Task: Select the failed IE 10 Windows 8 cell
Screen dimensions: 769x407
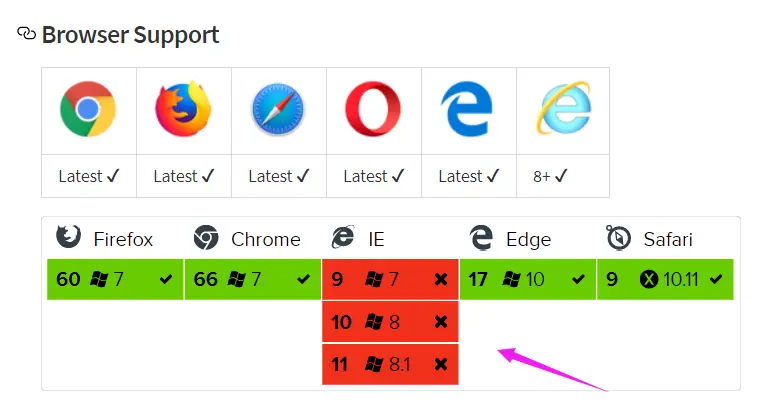Action: [390, 321]
